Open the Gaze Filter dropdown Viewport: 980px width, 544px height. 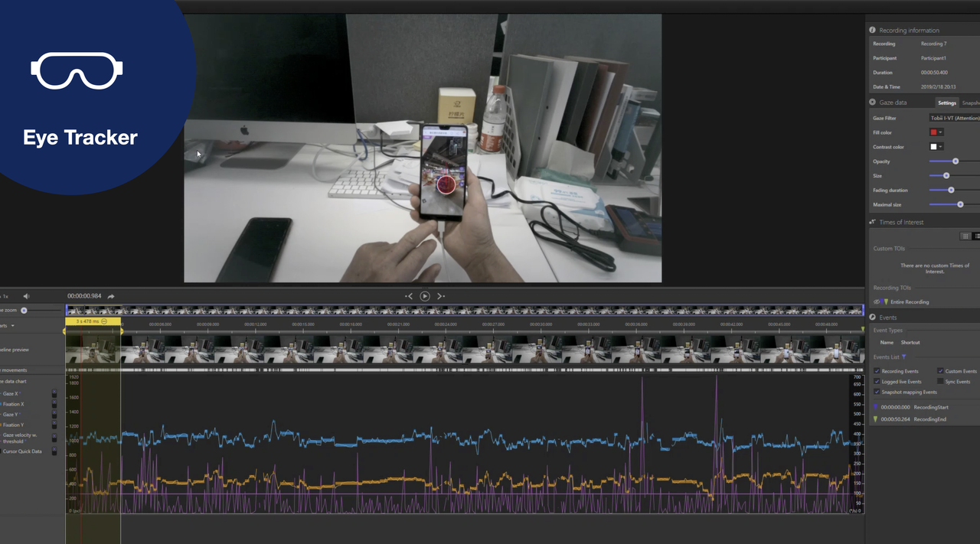954,118
